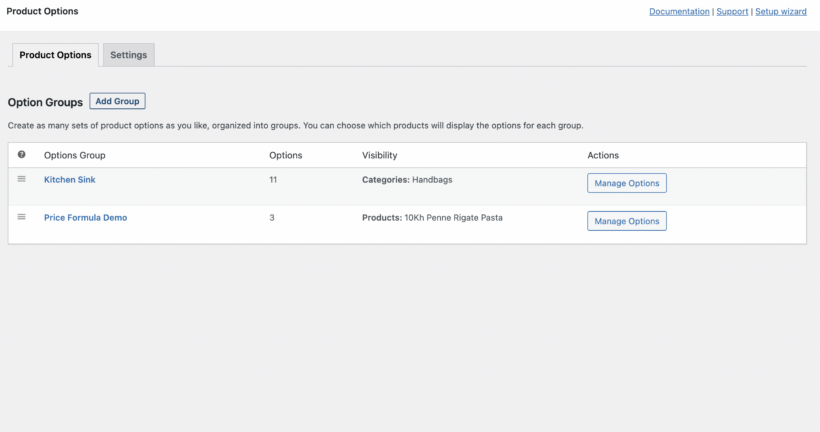820x432 pixels.
Task: Open Manage Options for Kitchen Sink
Action: click(626, 183)
